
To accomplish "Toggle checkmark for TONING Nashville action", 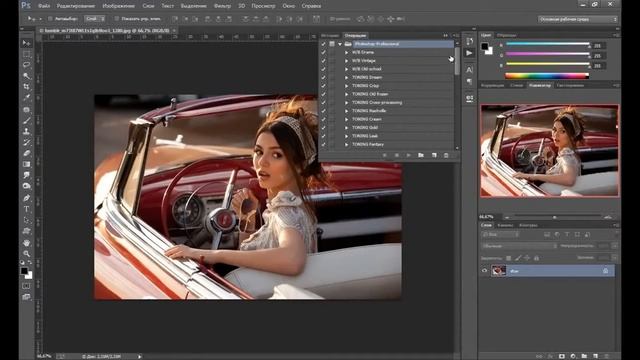I will click(324, 111).
